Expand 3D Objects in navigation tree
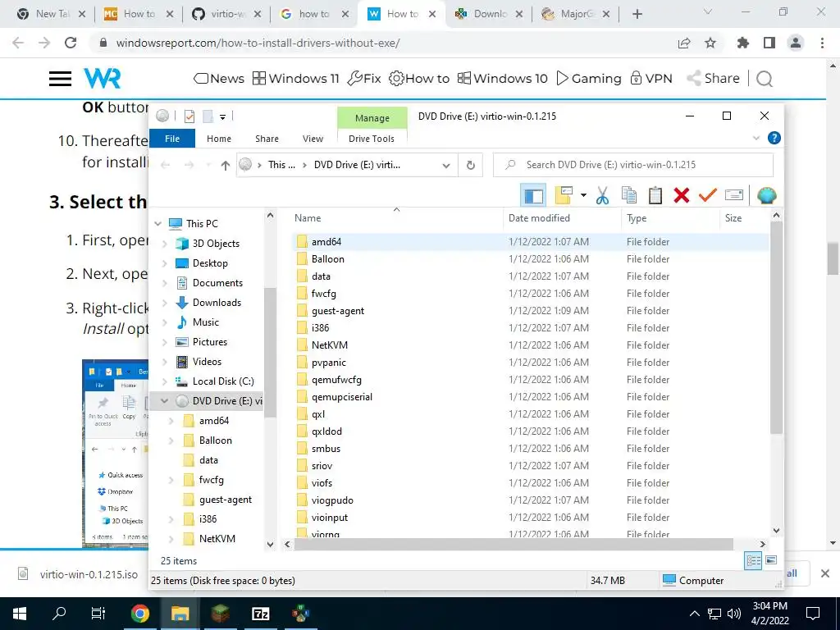Image resolution: width=840 pixels, height=630 pixels. coord(165,243)
